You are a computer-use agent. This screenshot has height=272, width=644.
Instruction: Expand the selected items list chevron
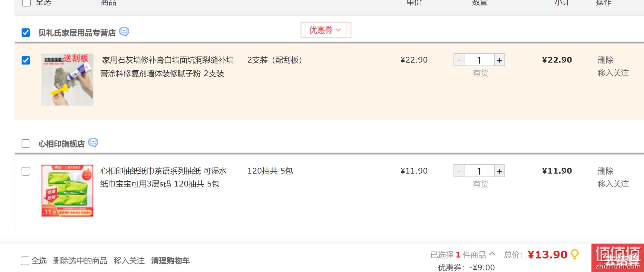click(492, 254)
